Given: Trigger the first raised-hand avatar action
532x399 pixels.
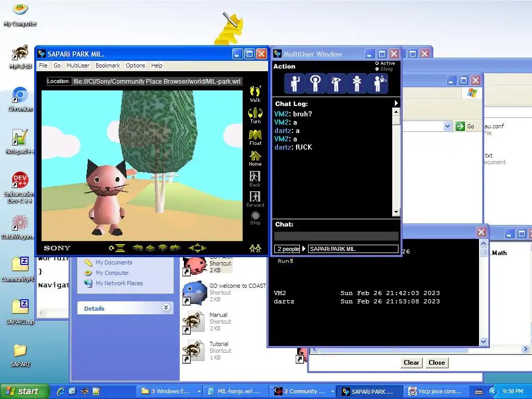Looking at the screenshot, I should [295, 83].
